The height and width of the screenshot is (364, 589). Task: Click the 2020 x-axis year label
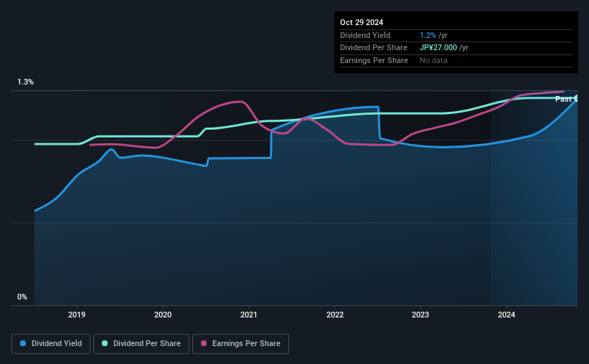(163, 315)
